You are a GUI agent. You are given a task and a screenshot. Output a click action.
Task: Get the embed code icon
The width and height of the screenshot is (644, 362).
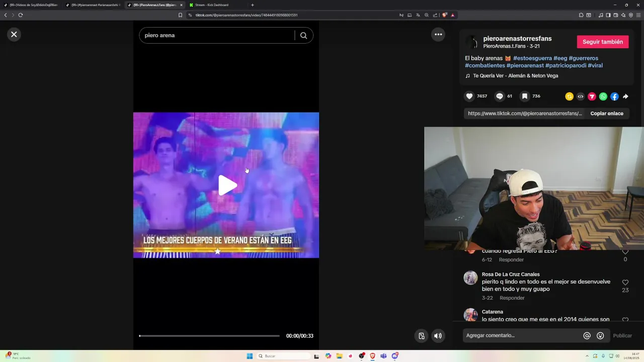(x=581, y=97)
